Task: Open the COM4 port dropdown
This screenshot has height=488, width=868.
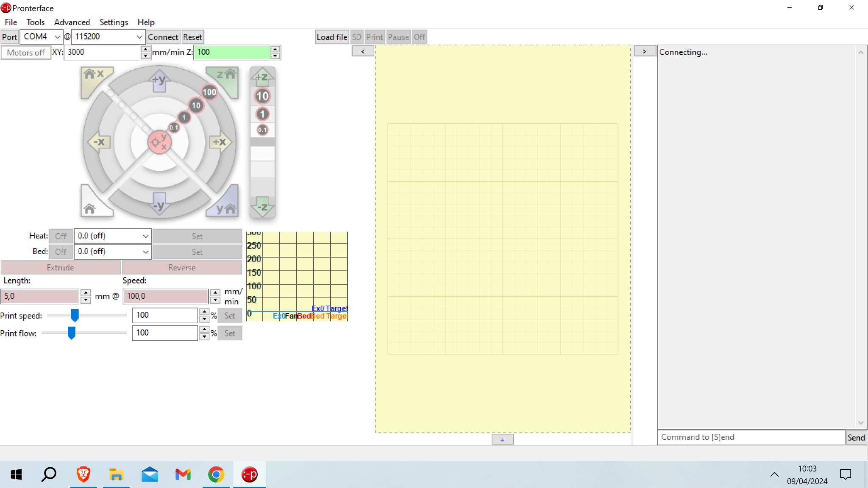Action: point(57,37)
